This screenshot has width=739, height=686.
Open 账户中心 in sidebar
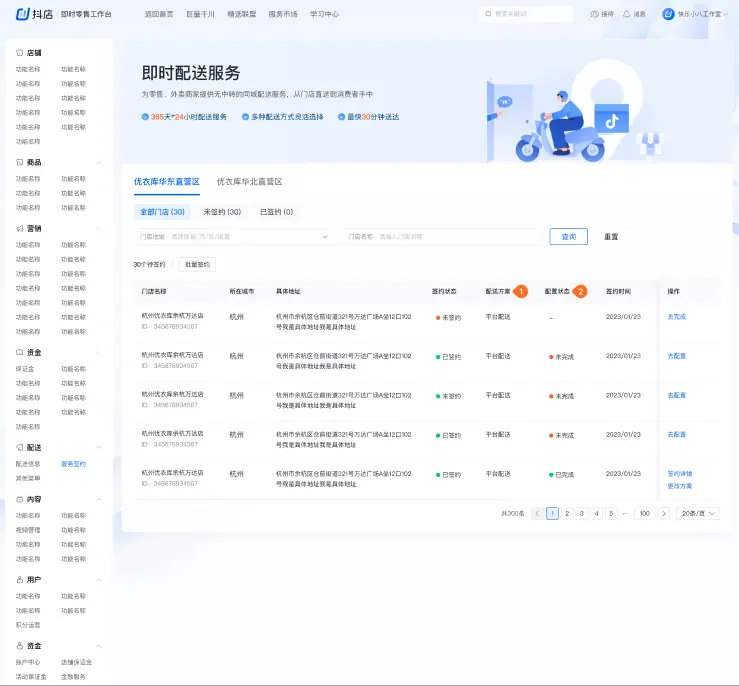pos(28,662)
